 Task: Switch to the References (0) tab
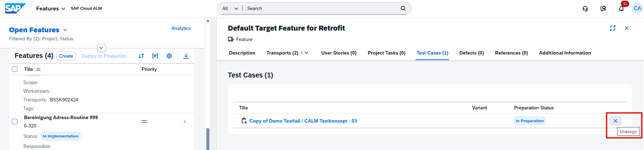pyautogui.click(x=511, y=53)
